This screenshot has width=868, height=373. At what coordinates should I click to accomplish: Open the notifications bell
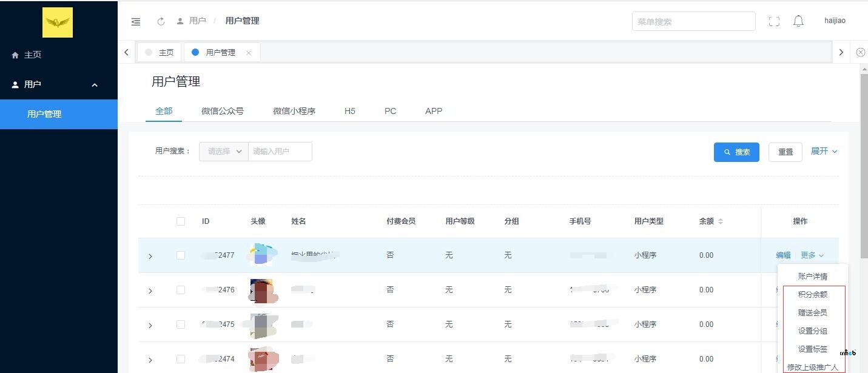(798, 21)
